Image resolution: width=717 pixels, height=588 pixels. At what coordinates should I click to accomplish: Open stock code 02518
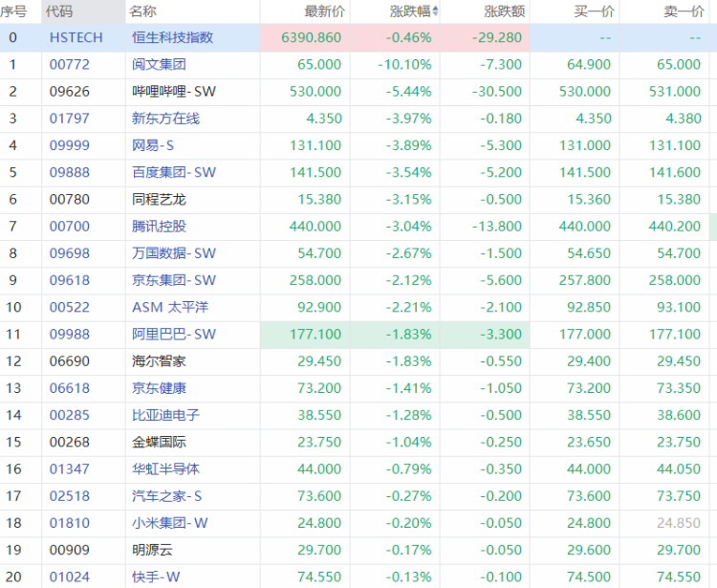coord(70,496)
